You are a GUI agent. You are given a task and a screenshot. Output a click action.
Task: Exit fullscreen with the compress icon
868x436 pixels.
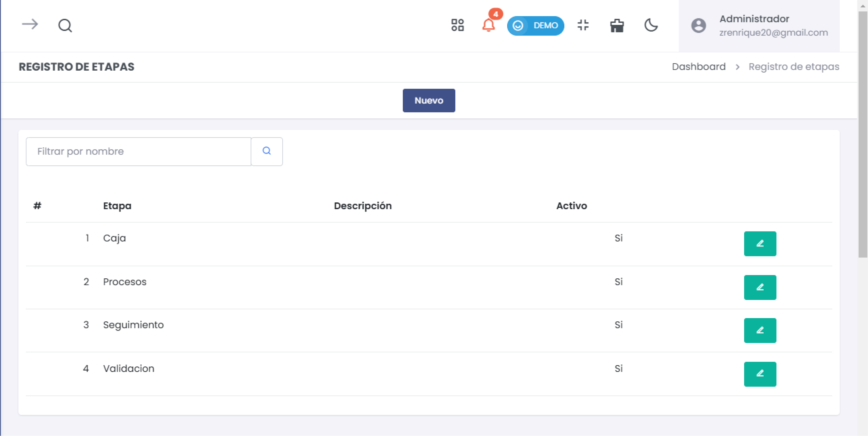[x=583, y=25]
